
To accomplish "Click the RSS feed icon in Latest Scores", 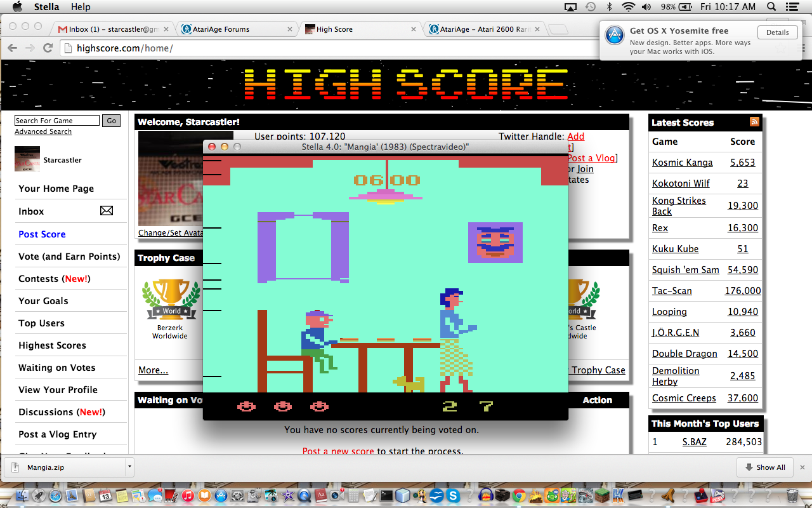I will click(x=754, y=122).
